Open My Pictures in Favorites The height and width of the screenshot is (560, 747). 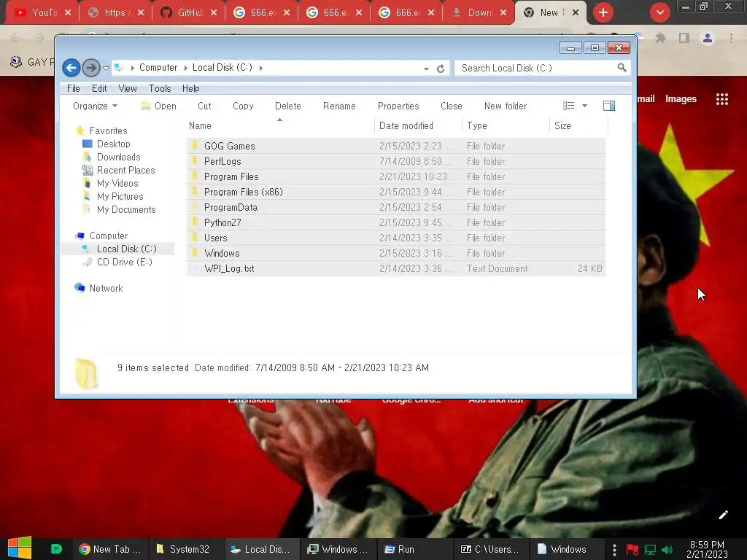coord(120,196)
